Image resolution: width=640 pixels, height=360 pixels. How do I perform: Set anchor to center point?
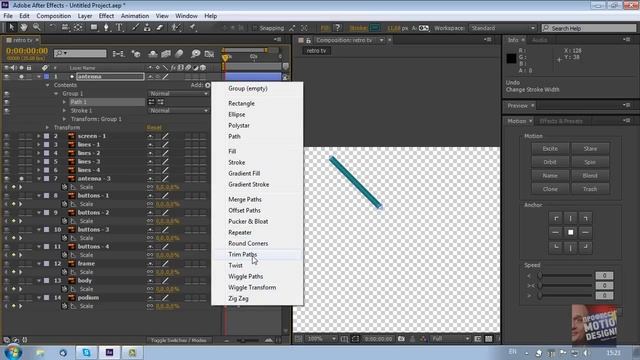coord(571,232)
